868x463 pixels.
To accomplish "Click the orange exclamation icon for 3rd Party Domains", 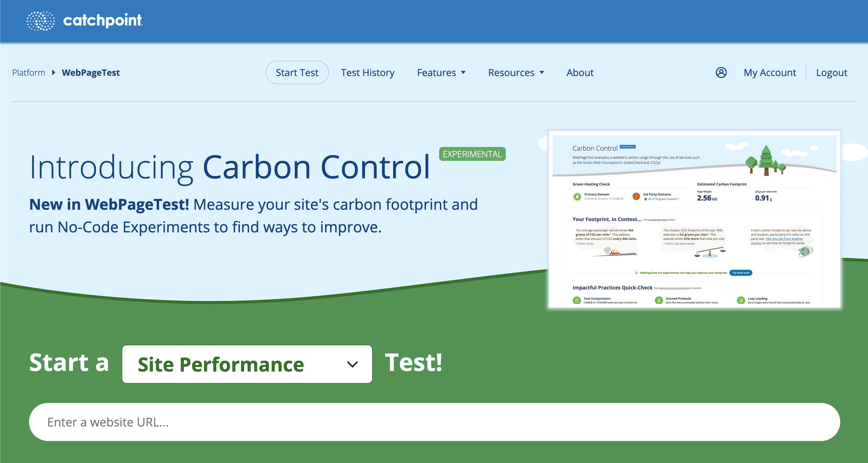I will click(636, 196).
